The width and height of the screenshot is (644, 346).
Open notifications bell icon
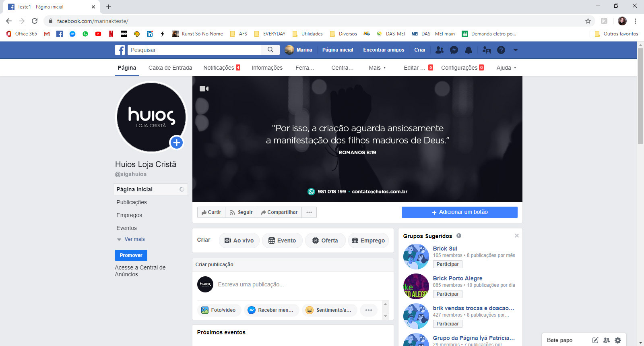[469, 50]
